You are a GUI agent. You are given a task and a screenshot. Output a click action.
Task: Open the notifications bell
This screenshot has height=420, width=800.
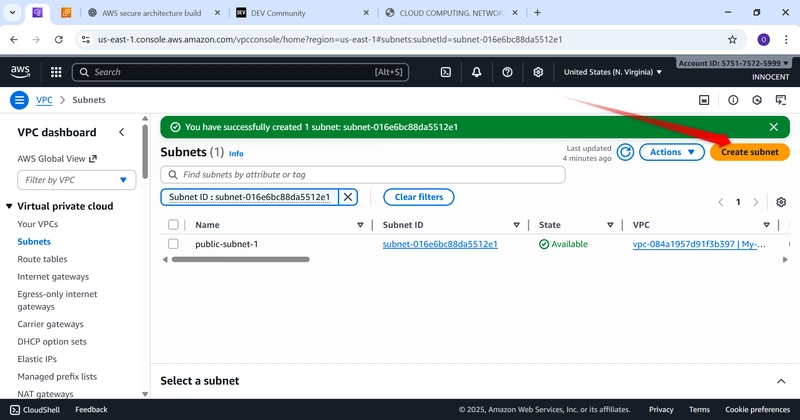477,72
